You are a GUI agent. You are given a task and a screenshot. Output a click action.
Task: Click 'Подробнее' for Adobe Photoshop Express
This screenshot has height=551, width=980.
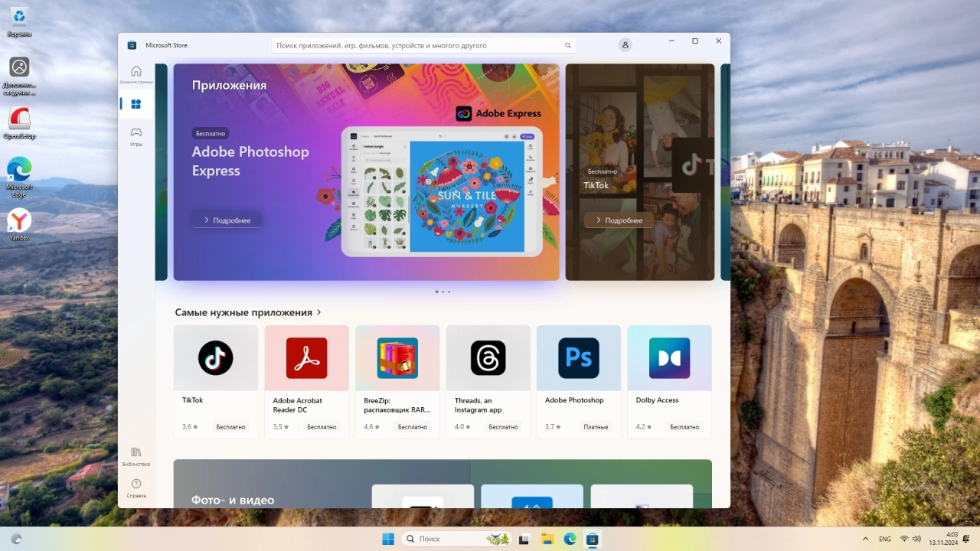(227, 220)
